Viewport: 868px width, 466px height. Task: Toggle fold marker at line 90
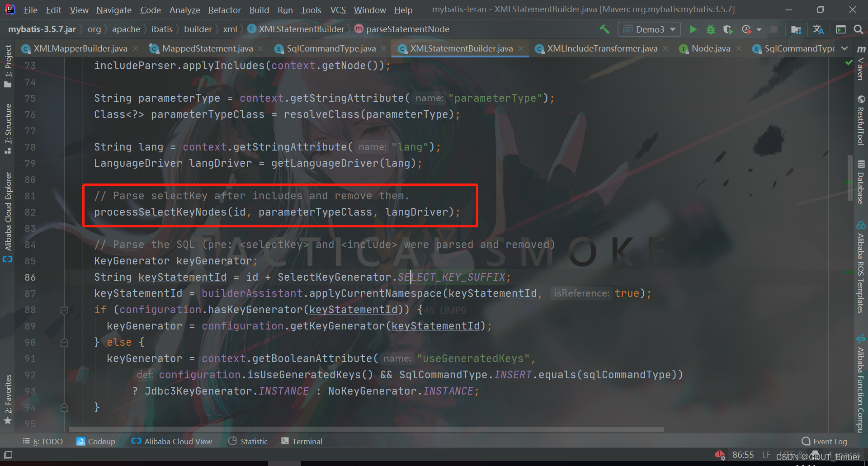tap(64, 343)
